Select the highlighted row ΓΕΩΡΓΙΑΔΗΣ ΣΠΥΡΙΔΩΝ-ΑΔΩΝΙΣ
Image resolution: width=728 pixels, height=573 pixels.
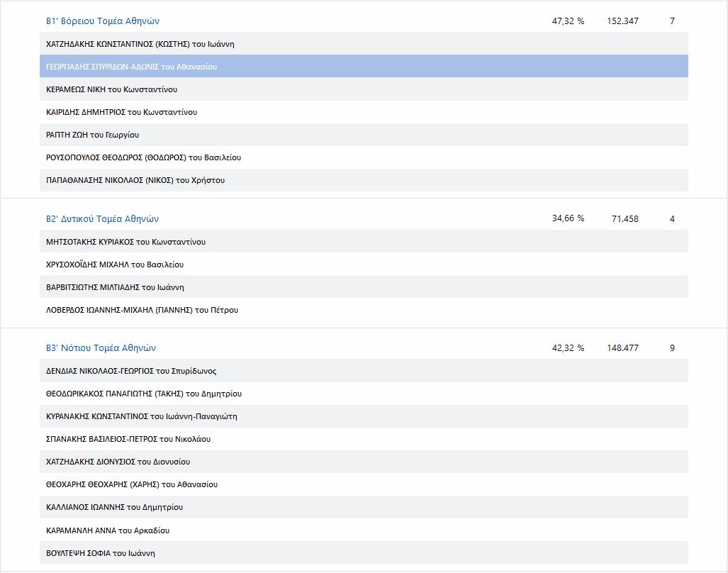click(x=131, y=67)
